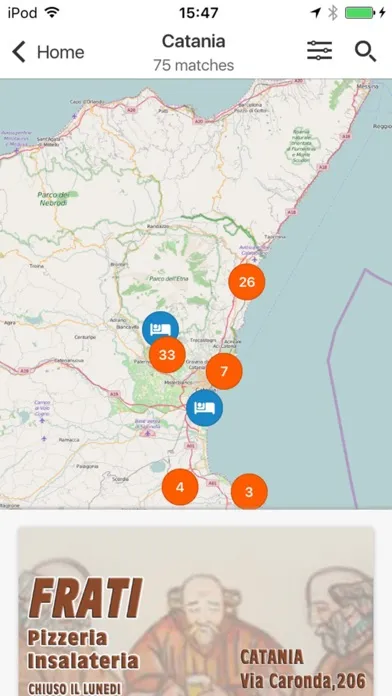Open the cluster marker labeled 26
This screenshot has height=696, width=392.
pyautogui.click(x=247, y=282)
